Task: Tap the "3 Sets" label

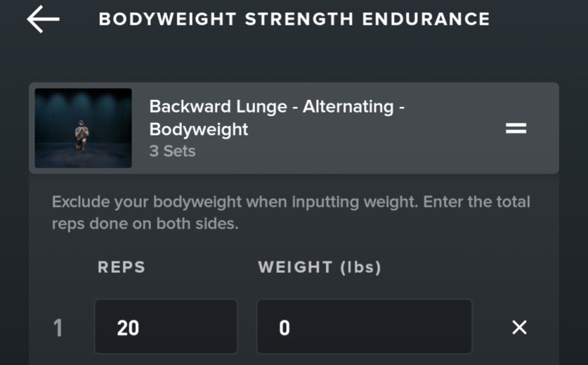Action: tap(172, 151)
